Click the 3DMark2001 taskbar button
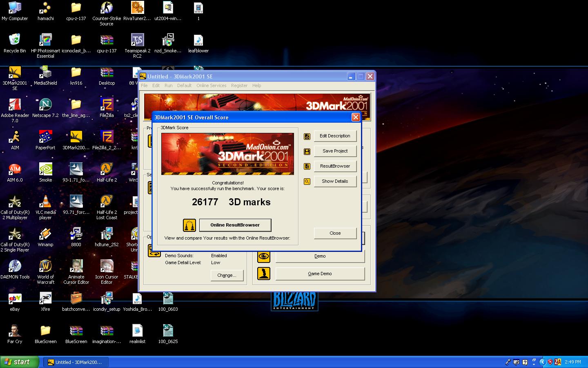Screen dimensions: 588x368 [76, 362]
